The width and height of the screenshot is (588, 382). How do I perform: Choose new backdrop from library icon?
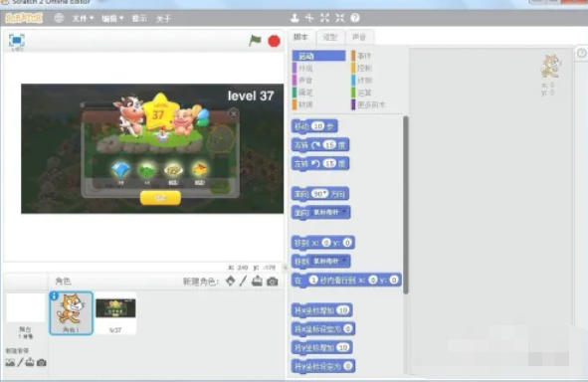10,362
